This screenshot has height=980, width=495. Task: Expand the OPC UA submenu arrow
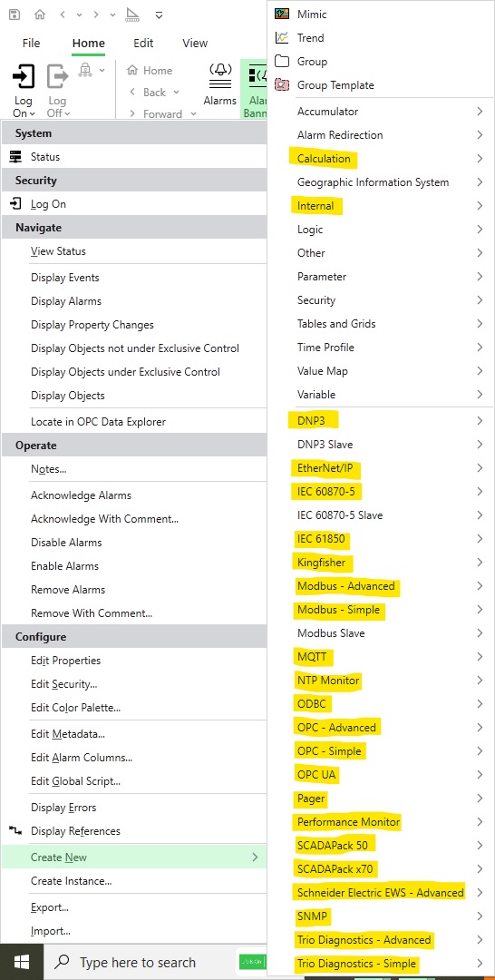480,775
